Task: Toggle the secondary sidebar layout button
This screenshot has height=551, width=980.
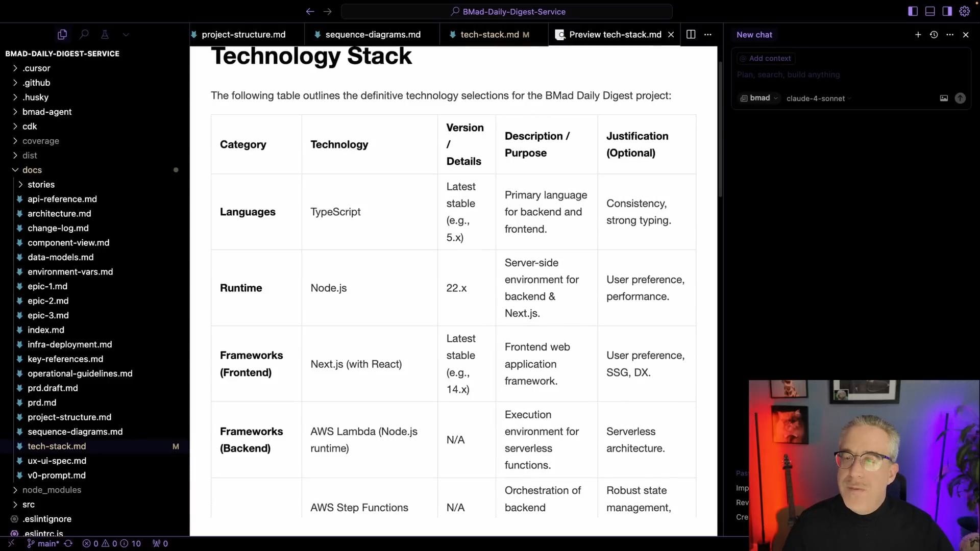Action: tap(947, 11)
